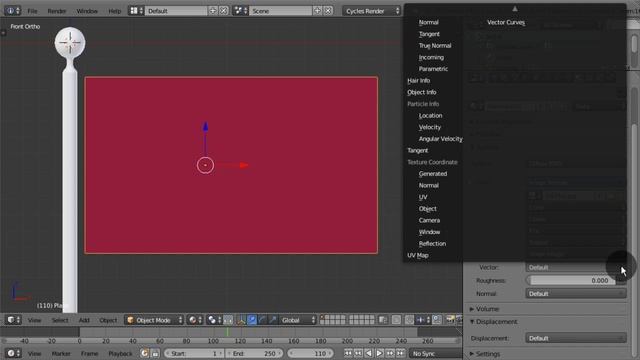This screenshot has width=640, height=360.
Task: Open the top bar Window menu
Action: pos(87,11)
